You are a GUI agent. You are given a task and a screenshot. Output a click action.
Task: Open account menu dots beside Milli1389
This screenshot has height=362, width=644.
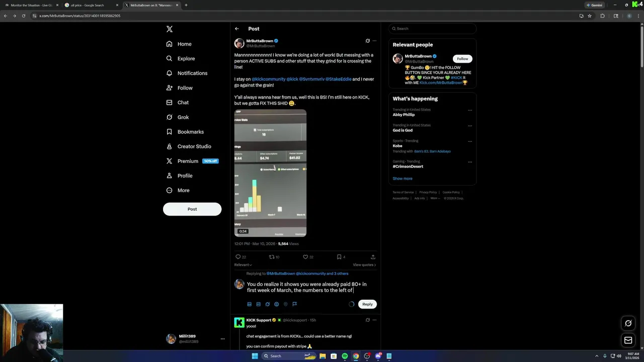click(x=222, y=339)
